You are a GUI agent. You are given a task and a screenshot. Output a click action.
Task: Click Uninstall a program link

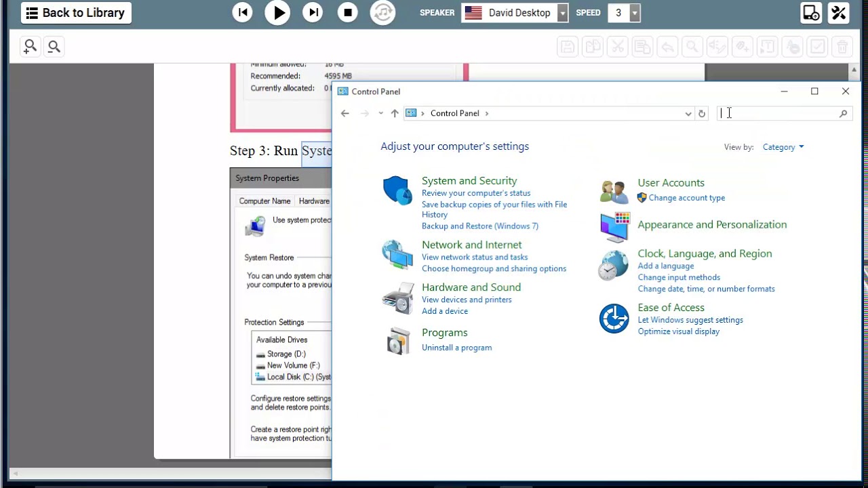[x=457, y=348]
